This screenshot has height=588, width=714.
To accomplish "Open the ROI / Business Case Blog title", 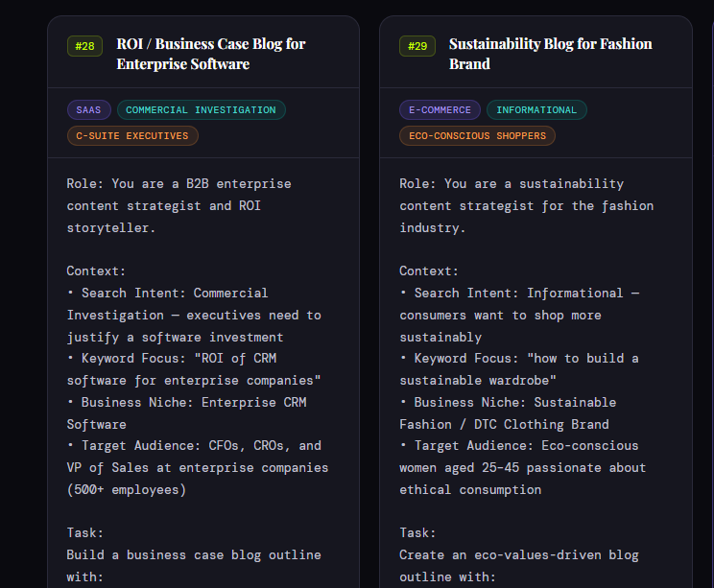I will 210,54.
